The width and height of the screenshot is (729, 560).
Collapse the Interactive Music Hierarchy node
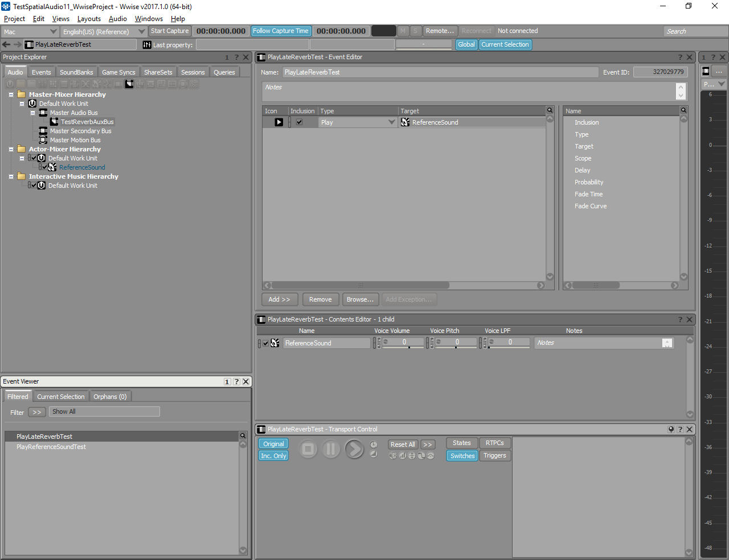(x=11, y=176)
